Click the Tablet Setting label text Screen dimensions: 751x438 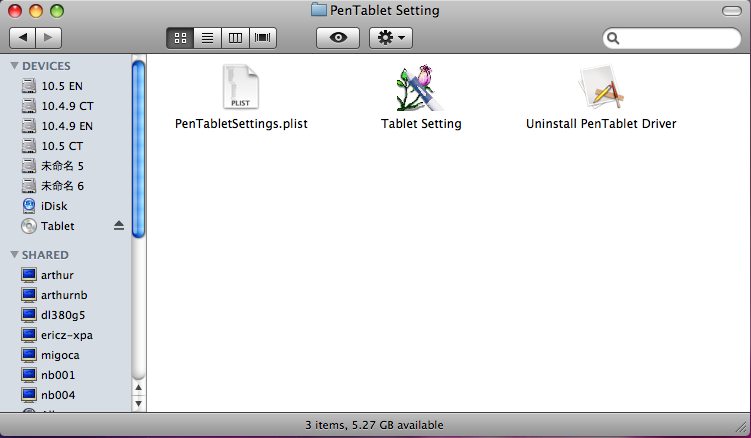click(x=421, y=124)
